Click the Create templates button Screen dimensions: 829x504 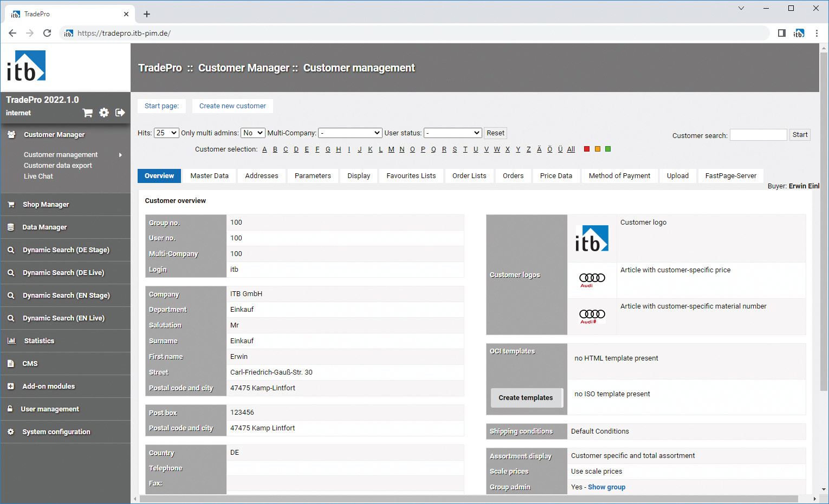pos(526,398)
